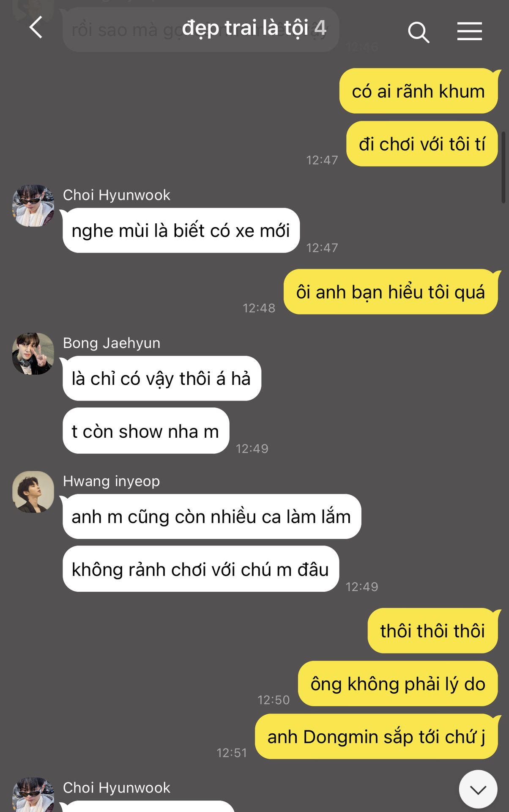Open the chat search magnifier icon

(419, 32)
